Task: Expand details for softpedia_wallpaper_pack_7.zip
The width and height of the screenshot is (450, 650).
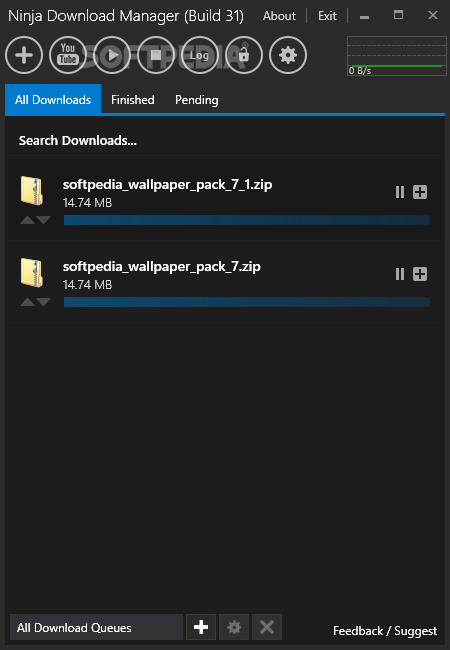Action: [420, 274]
